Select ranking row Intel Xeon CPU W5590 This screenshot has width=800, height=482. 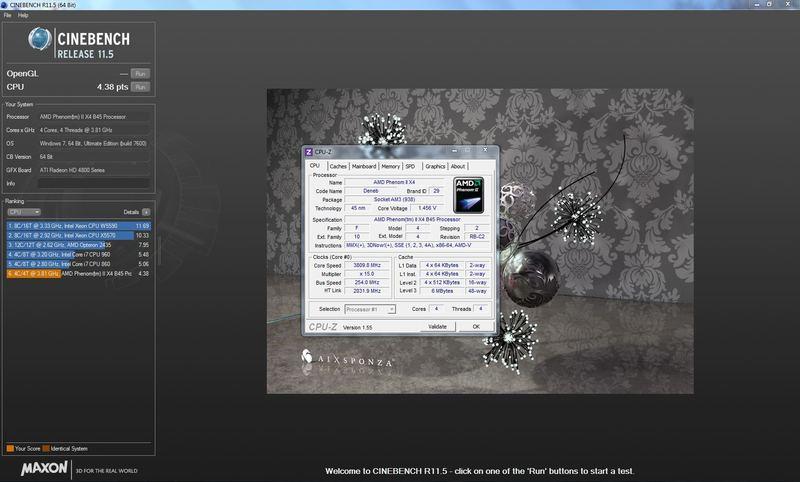(79, 225)
